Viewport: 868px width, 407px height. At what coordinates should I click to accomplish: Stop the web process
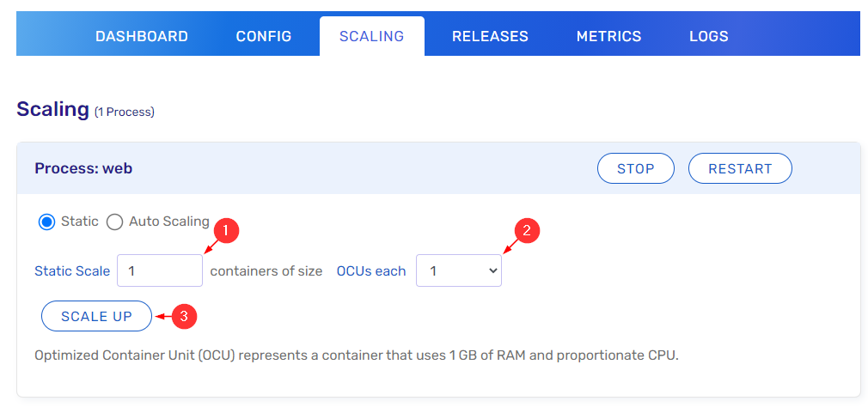635,169
